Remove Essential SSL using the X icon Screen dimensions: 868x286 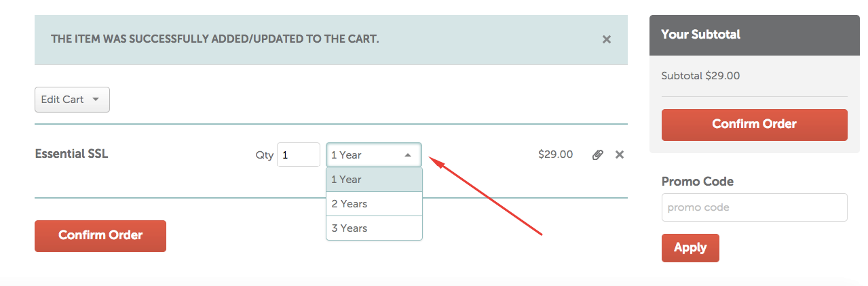click(619, 155)
